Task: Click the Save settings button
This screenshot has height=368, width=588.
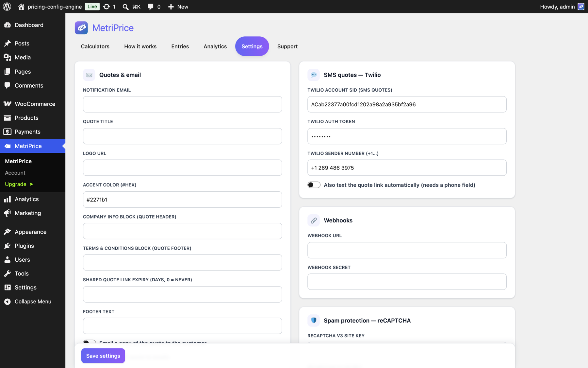Action: 103,356
